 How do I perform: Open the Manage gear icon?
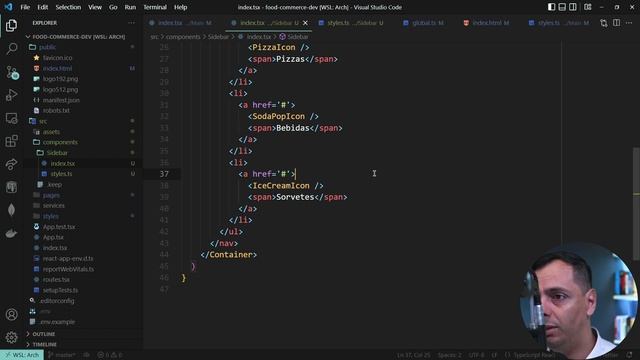11,337
